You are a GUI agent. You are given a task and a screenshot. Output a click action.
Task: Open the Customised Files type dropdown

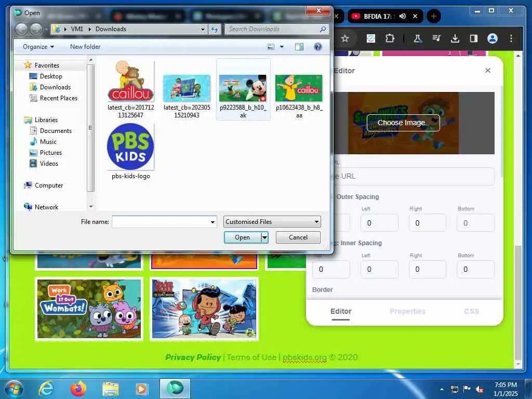pyautogui.click(x=272, y=222)
